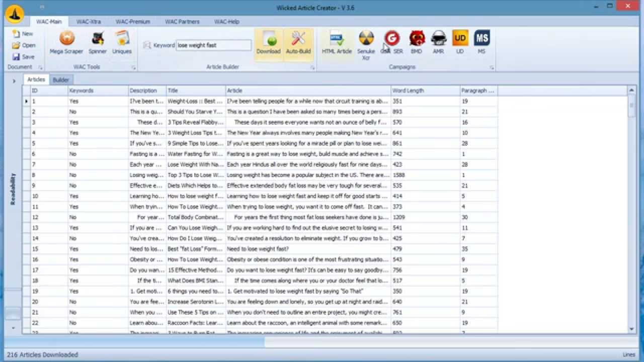
Task: Switch to the WAC-Xtra ribbon tab
Action: [89, 22]
